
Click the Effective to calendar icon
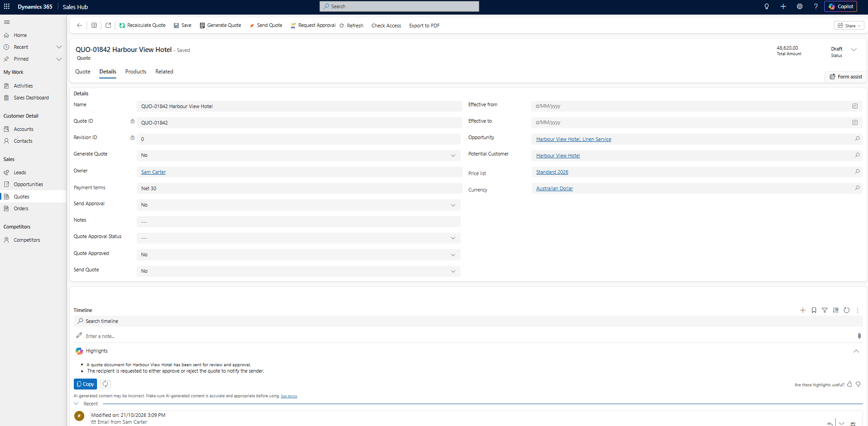[855, 123]
